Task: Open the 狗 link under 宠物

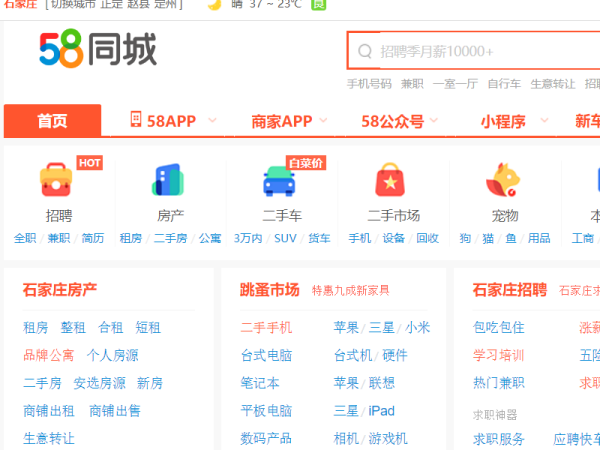Action: click(x=465, y=238)
